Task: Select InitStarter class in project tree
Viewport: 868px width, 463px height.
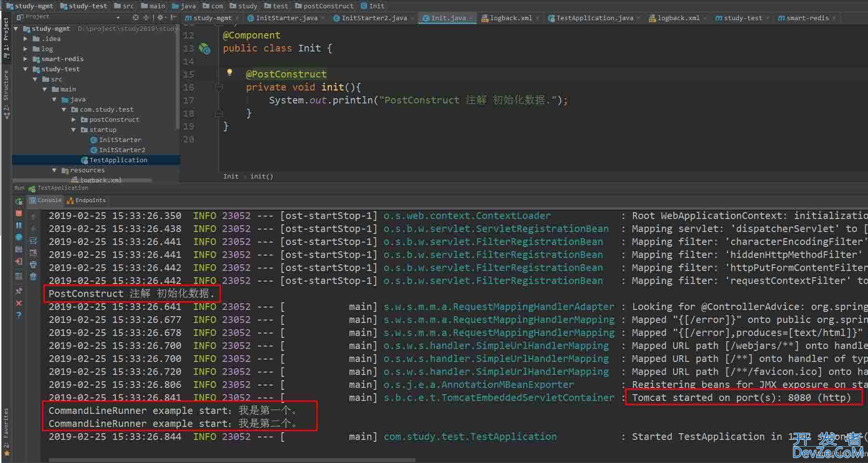Action: [x=116, y=140]
